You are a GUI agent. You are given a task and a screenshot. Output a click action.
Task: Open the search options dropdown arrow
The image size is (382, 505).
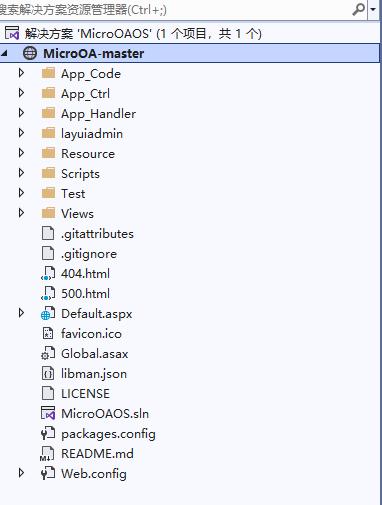click(373, 9)
